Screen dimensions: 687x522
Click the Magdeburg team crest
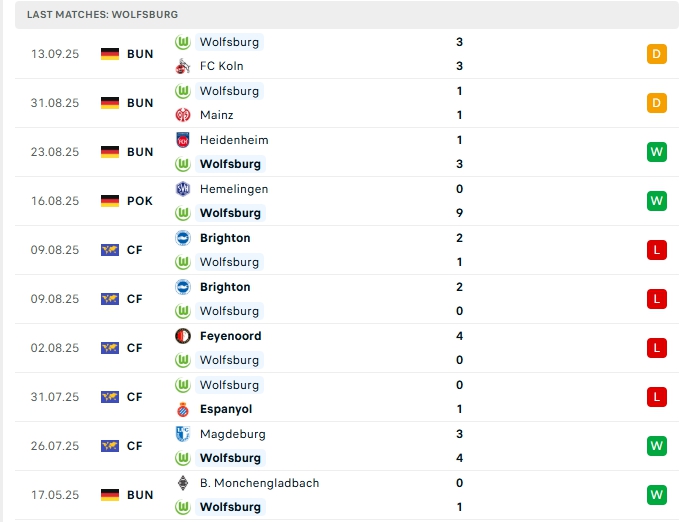(x=183, y=434)
